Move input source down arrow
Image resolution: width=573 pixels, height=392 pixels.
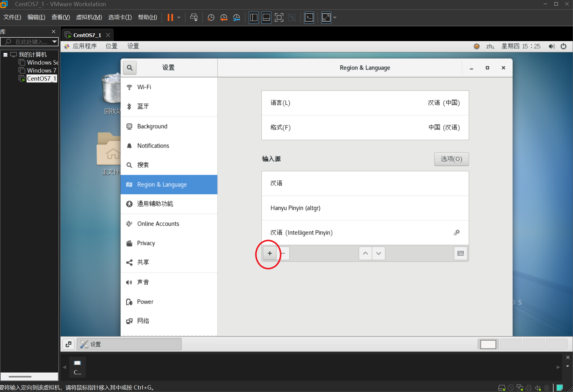pyautogui.click(x=379, y=253)
